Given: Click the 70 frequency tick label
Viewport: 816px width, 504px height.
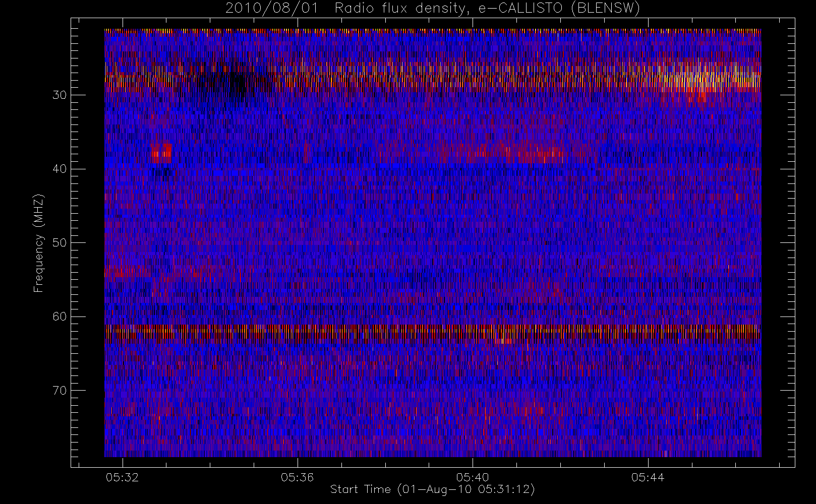Looking at the screenshot, I should point(60,391).
